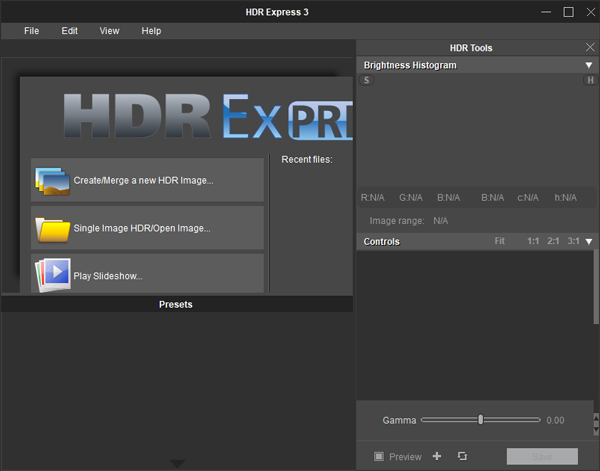Minimize the HDR Express 3 window

(546, 12)
